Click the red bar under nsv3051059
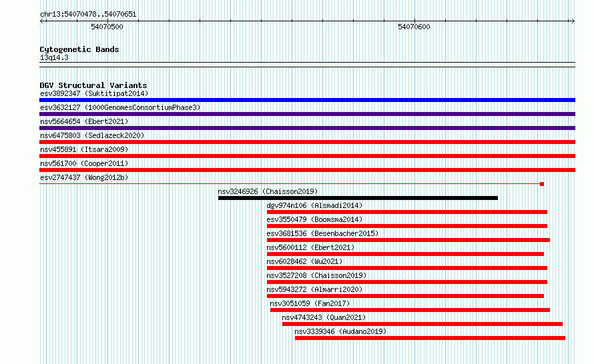 (410, 310)
